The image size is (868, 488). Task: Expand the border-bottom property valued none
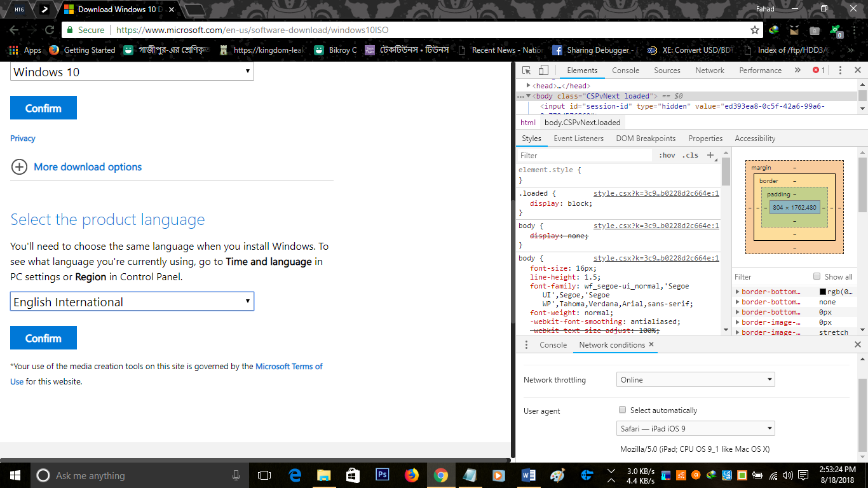coord(738,302)
